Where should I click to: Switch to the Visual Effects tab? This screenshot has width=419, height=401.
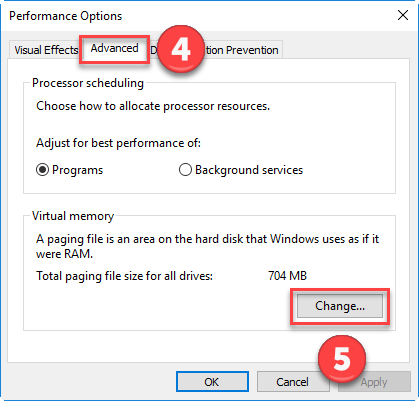coord(45,50)
